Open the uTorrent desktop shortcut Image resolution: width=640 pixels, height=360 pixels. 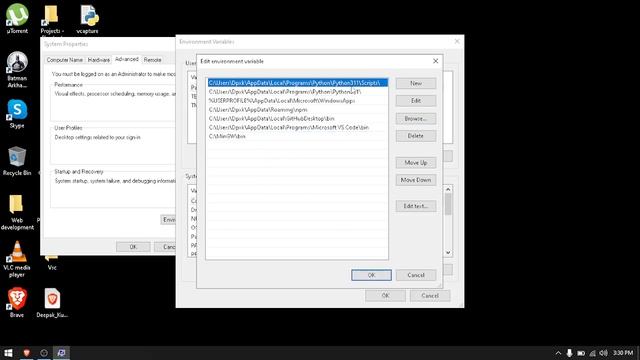17,18
